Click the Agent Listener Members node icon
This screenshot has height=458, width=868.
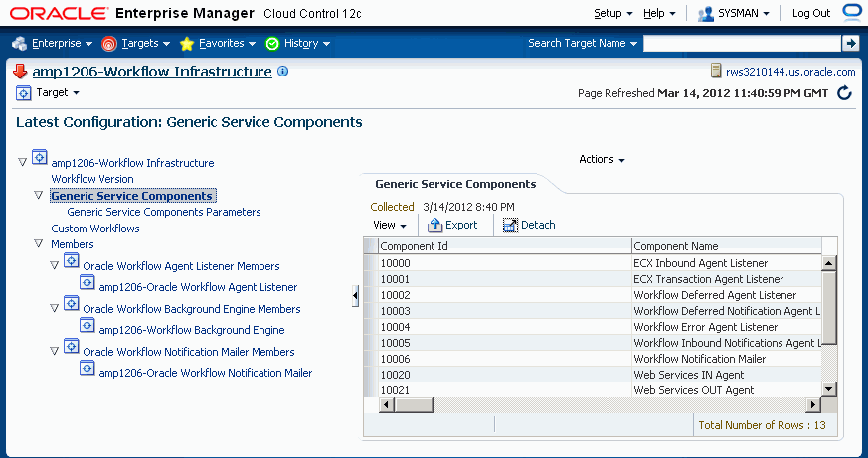coord(72,260)
